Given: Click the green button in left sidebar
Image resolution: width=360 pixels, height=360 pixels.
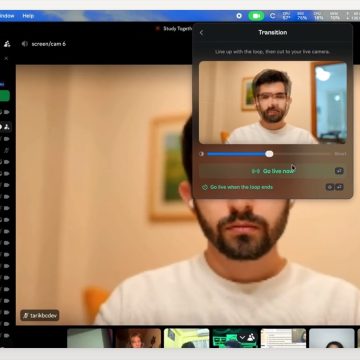Looking at the screenshot, I should (5, 96).
